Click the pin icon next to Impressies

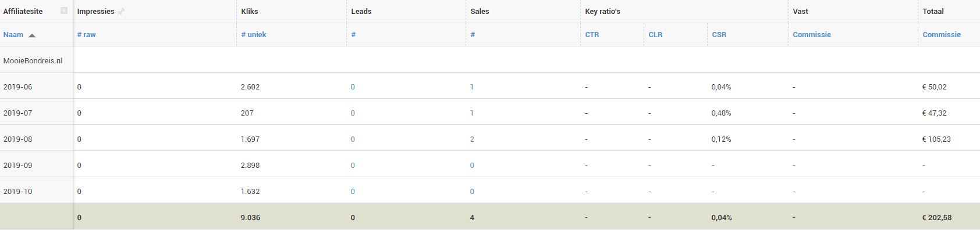tap(121, 12)
